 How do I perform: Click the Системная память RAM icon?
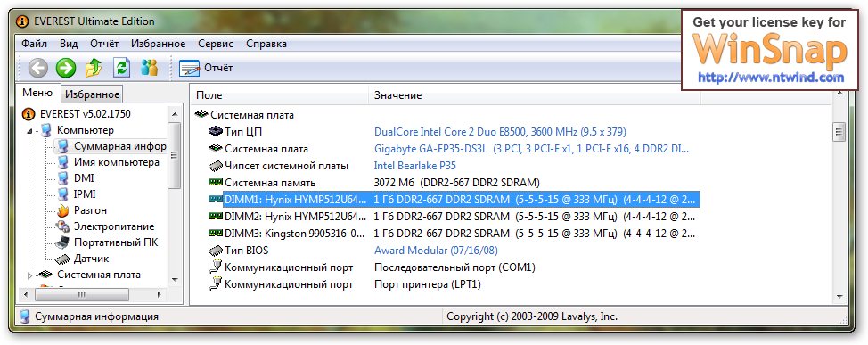coord(216,182)
